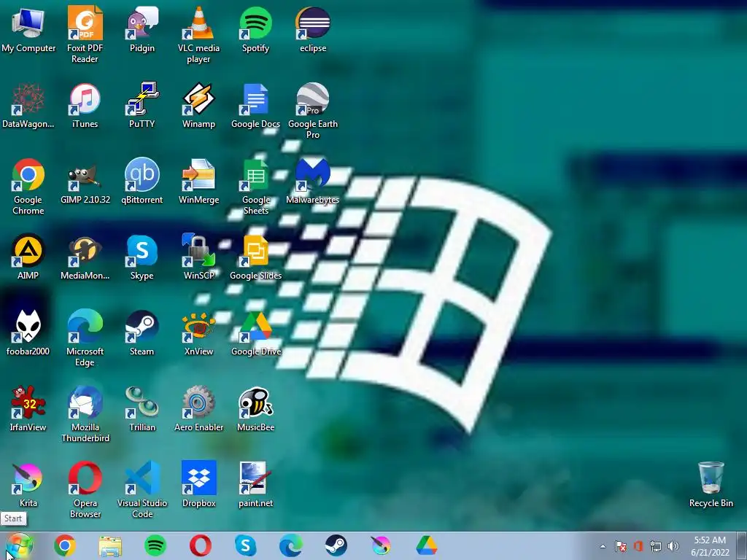Launch Google Drive from the taskbar

[426, 545]
